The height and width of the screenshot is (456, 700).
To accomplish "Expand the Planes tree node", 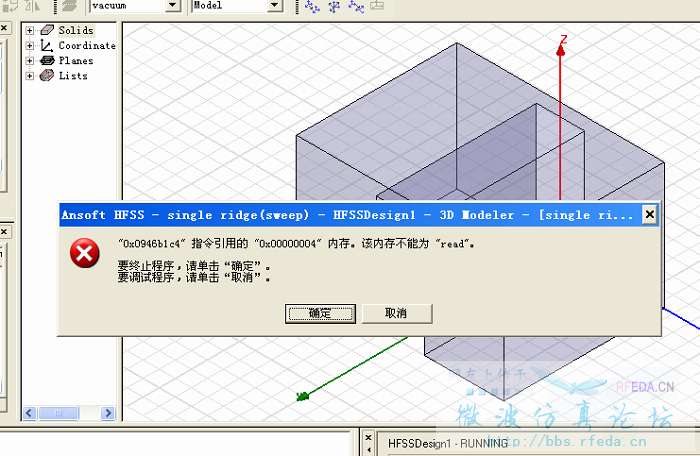I will [x=29, y=60].
